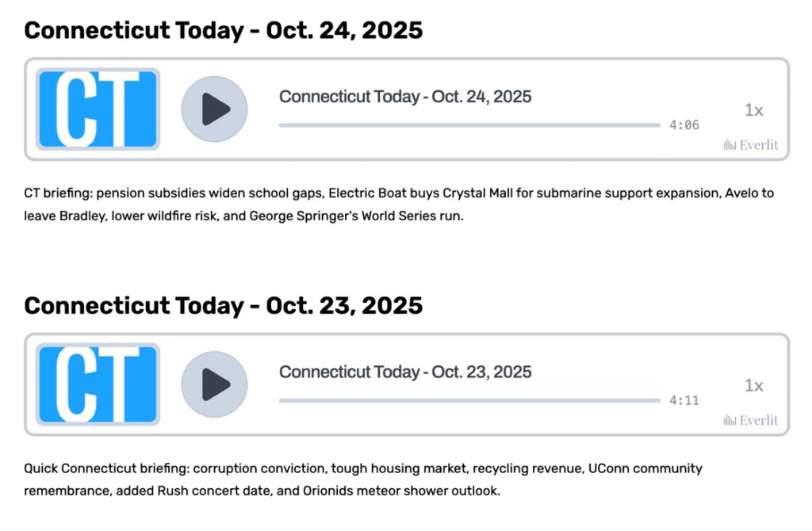Play the Oct. 24, 2025 episode
The width and height of the screenshot is (812, 531).
214,109
